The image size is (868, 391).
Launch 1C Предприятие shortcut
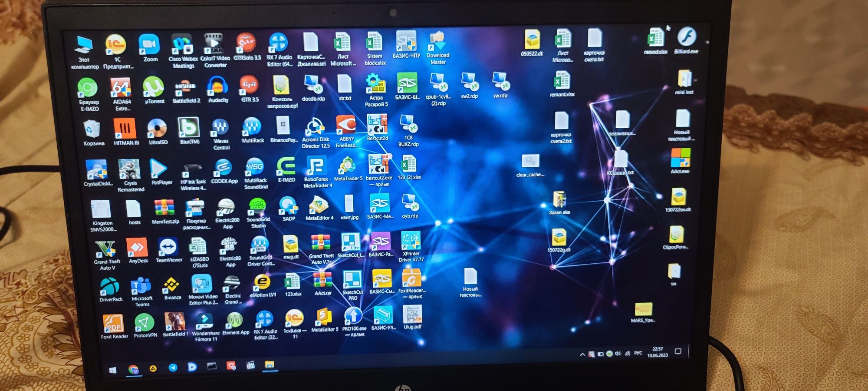(116, 51)
